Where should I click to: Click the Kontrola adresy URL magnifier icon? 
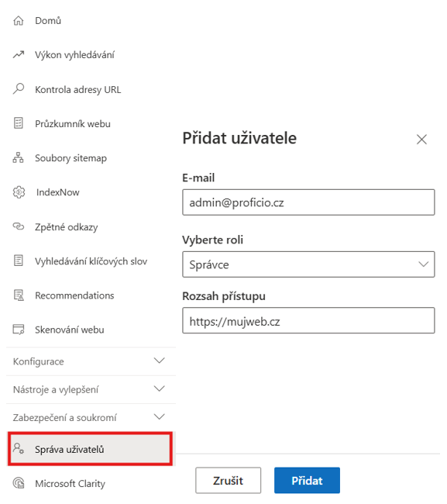[19, 88]
